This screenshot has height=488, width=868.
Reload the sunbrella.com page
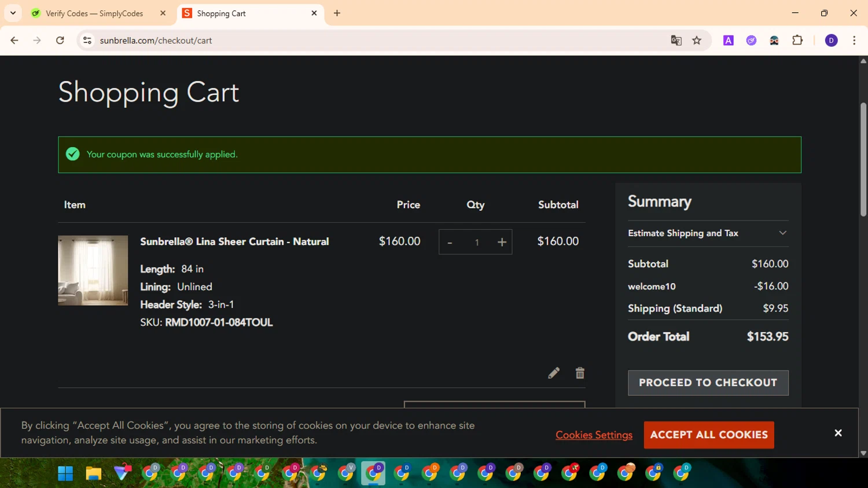click(60, 41)
